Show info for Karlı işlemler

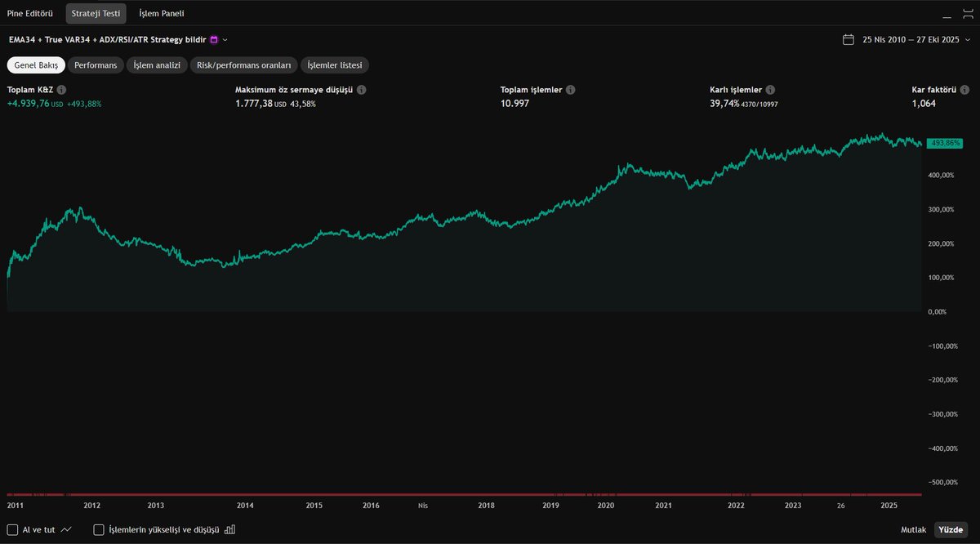point(770,90)
